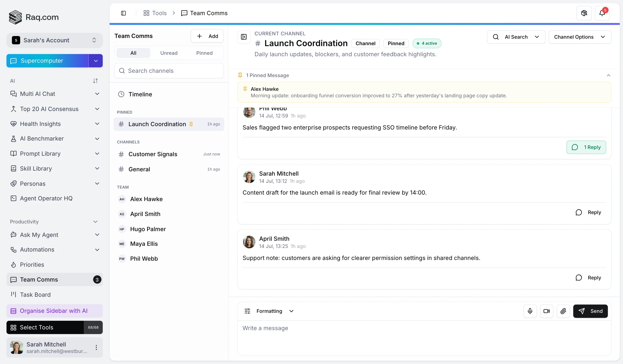
Task: Focus the Write a message box
Action: coord(424,338)
